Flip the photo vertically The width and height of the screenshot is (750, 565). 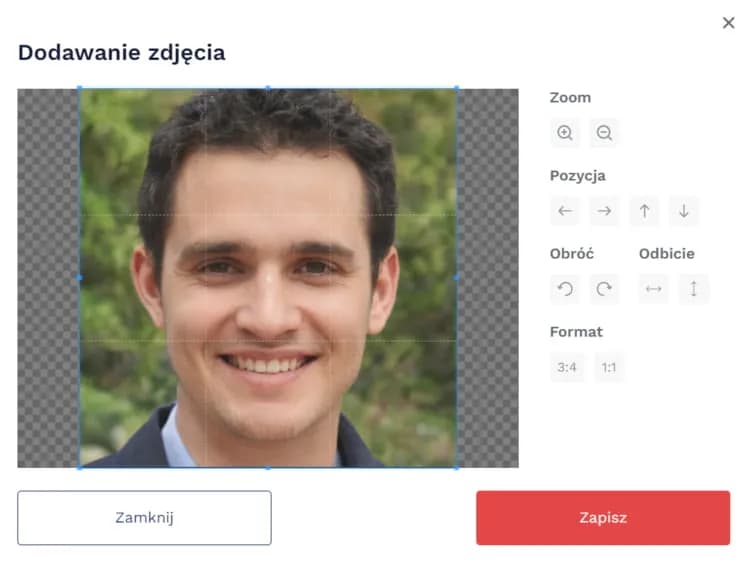(x=693, y=289)
